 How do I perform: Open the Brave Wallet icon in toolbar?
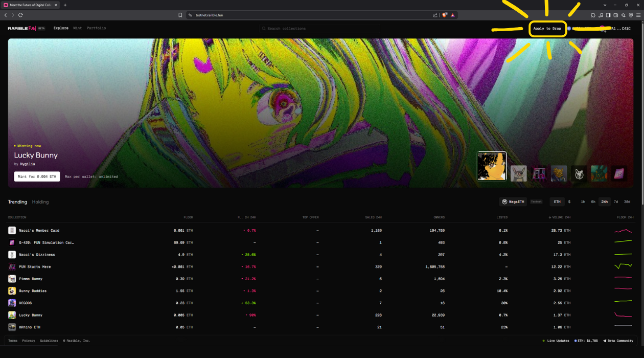click(616, 15)
